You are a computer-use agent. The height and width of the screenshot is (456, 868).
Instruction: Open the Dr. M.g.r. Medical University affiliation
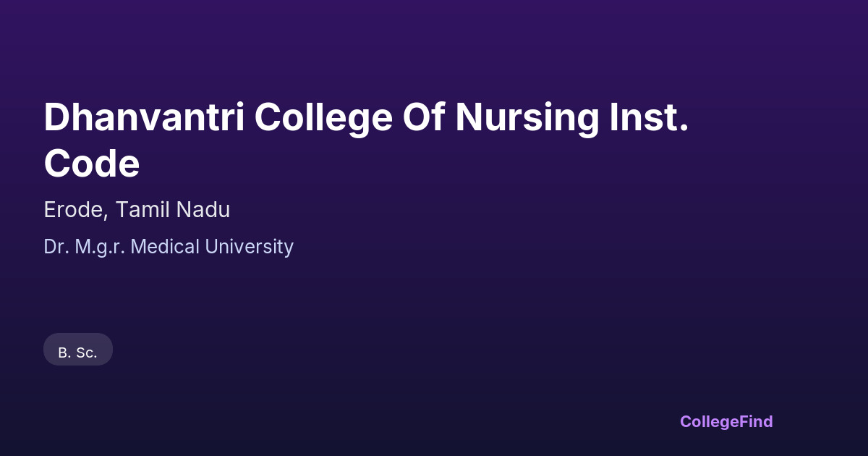coord(169,247)
